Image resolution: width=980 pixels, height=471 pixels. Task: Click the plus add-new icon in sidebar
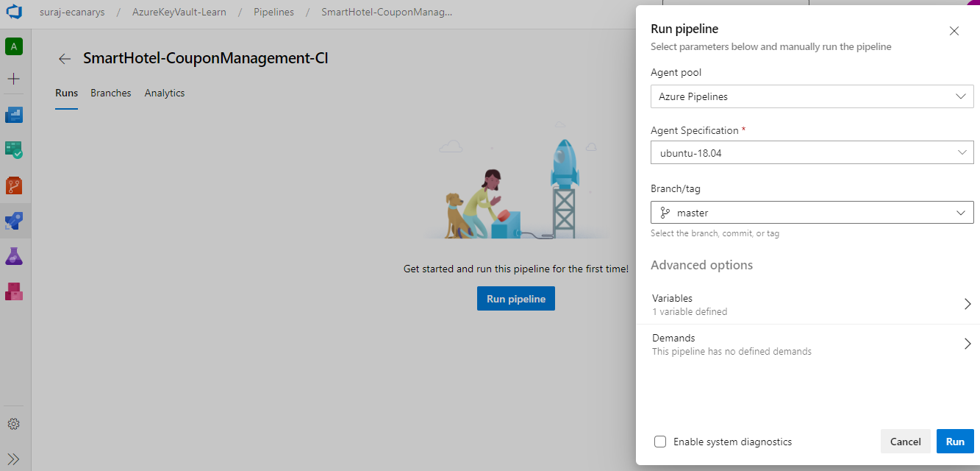tap(14, 79)
